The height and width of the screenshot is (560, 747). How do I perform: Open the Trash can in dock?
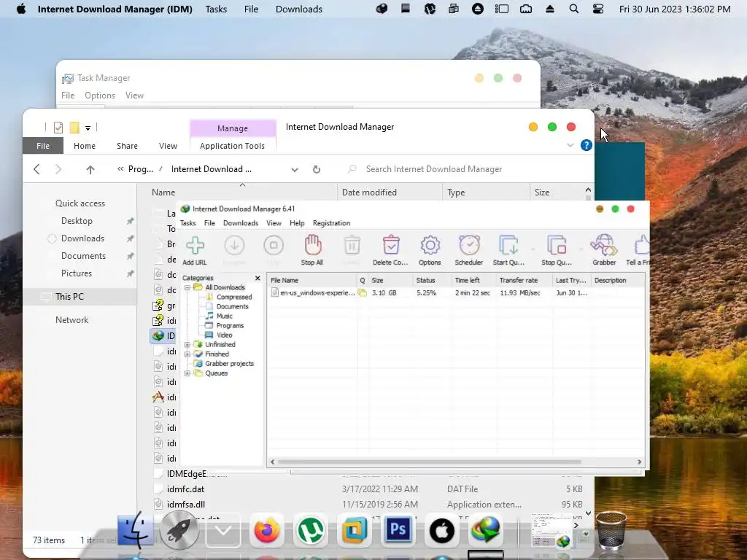(611, 531)
